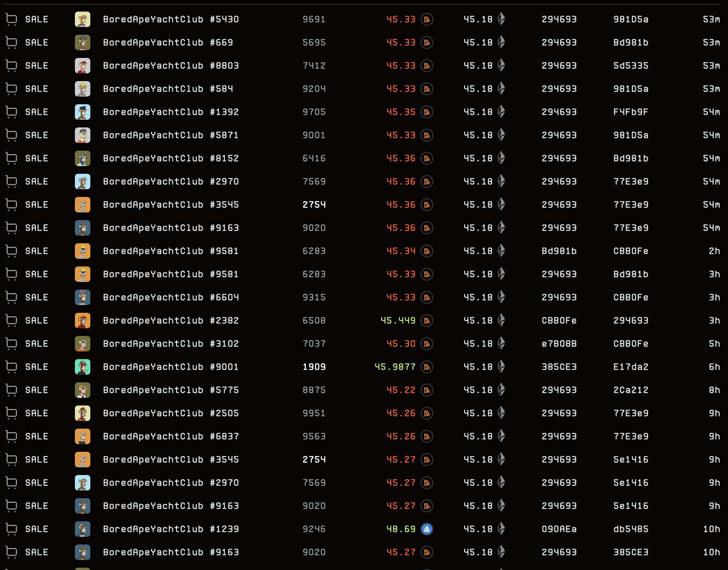Viewport: 728px width, 570px height.
Task: Click the Blur marketplace icon in the #5430 row
Action: pyautogui.click(x=427, y=19)
